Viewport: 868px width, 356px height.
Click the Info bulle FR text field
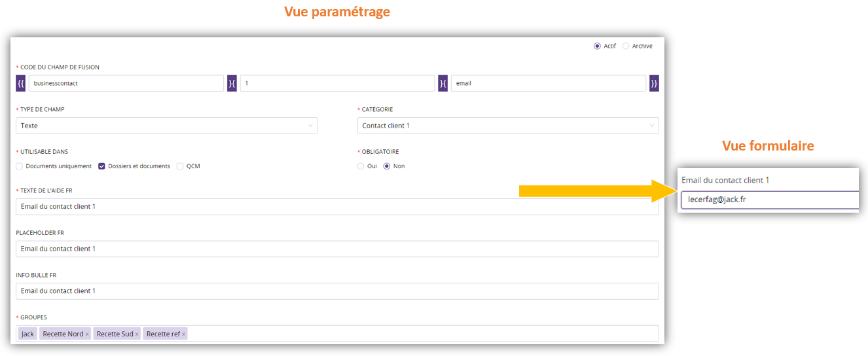(337, 291)
